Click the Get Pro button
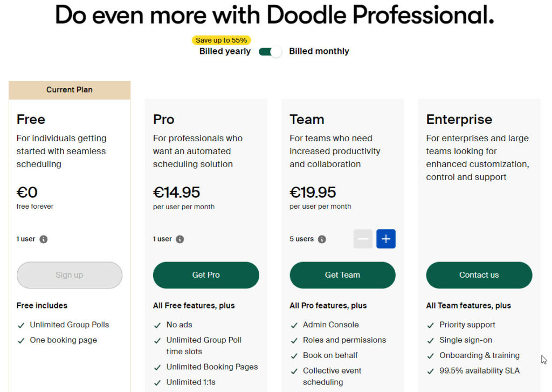The image size is (552, 392). click(x=206, y=275)
